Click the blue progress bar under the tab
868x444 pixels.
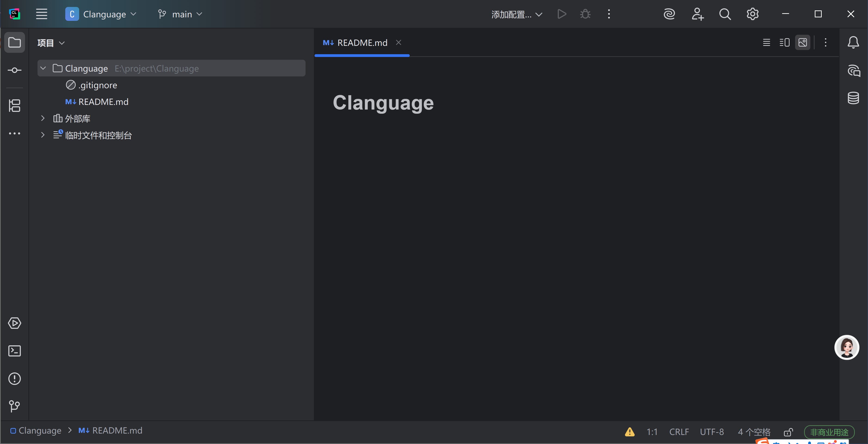pyautogui.click(x=362, y=56)
